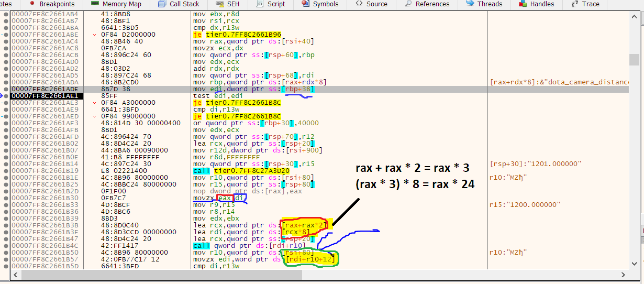644x284 pixels.
Task: Select current instruction address 00007FF8C2661AE1
Action: (x=45, y=96)
